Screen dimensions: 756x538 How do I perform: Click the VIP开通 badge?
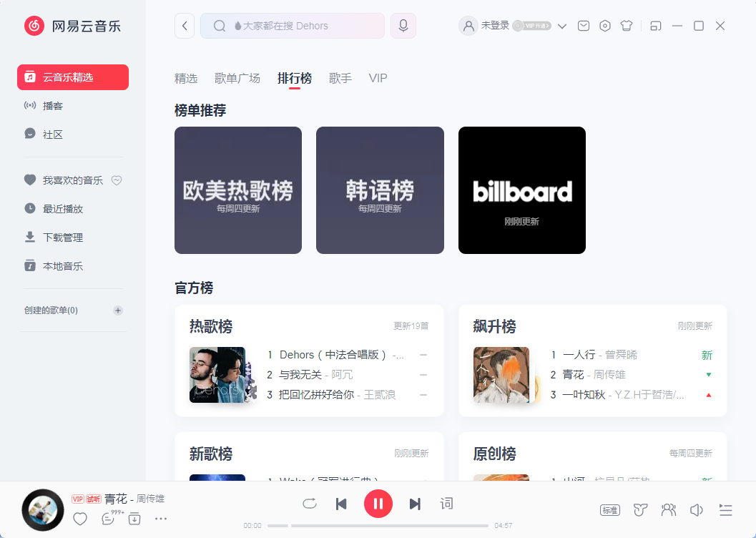tap(532, 26)
